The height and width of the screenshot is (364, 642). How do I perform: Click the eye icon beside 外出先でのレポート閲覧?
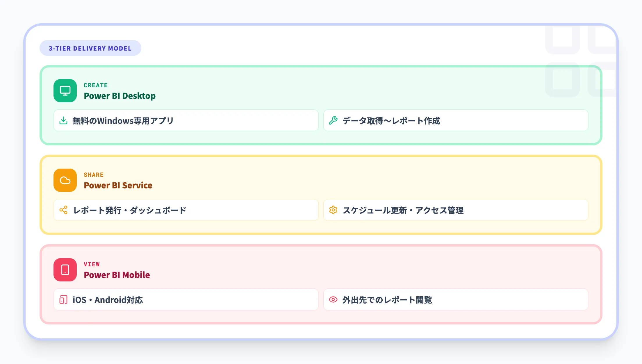[x=333, y=299]
